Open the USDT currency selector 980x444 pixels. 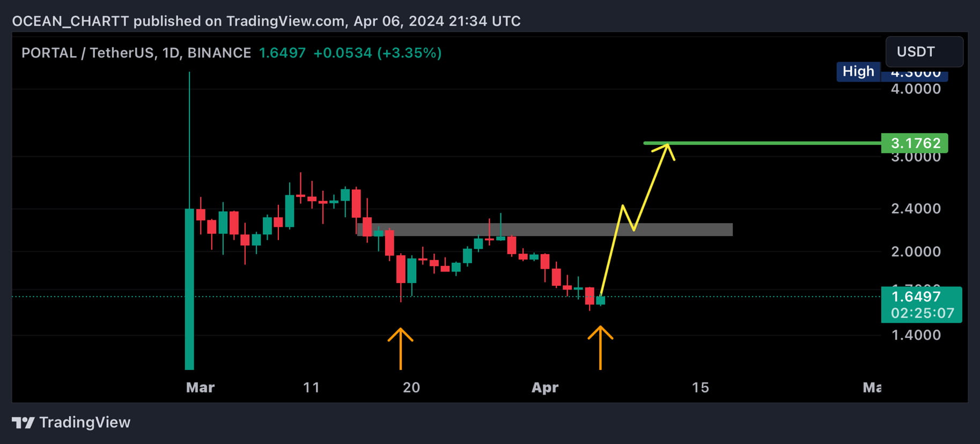pos(924,51)
